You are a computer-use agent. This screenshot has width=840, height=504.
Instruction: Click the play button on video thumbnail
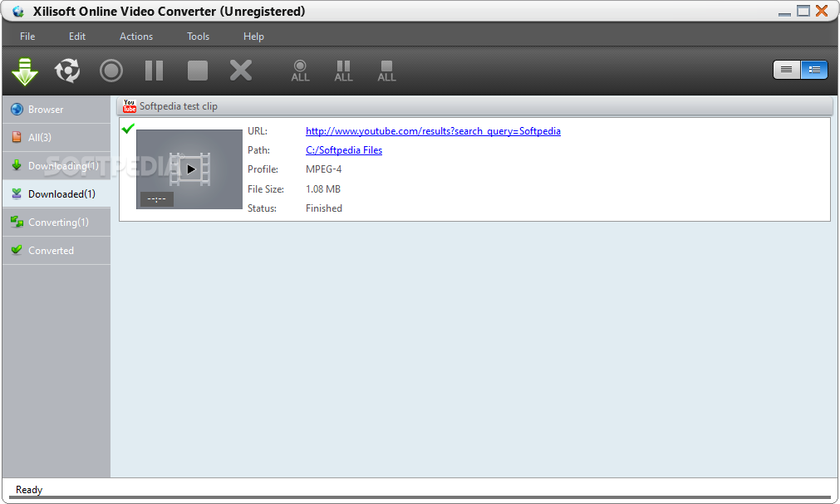191,169
